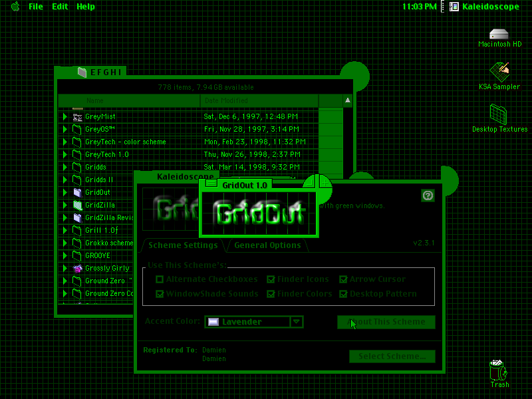Click the Grill 1.0f file name

pyautogui.click(x=102, y=230)
